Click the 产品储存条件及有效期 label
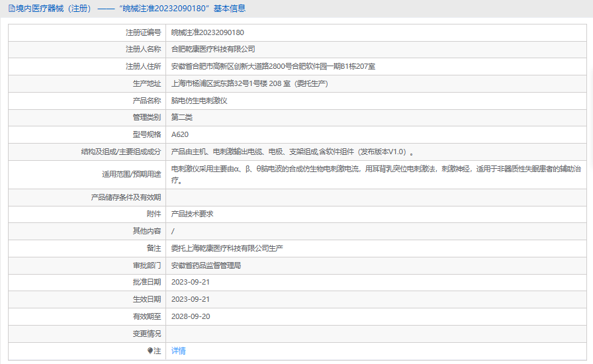 click(x=126, y=197)
